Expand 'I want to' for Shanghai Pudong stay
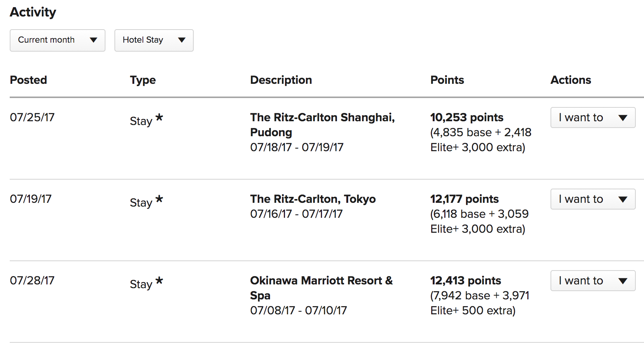 pyautogui.click(x=593, y=117)
